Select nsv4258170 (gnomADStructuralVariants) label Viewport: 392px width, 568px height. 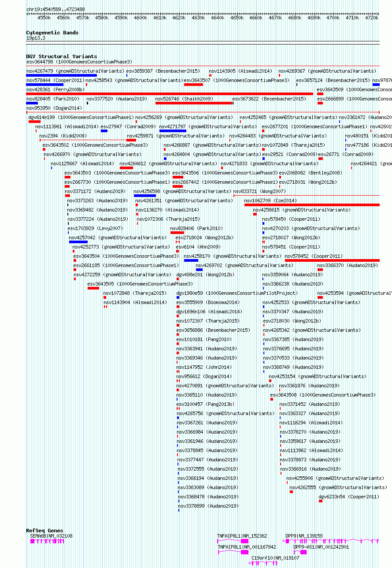(x=233, y=256)
